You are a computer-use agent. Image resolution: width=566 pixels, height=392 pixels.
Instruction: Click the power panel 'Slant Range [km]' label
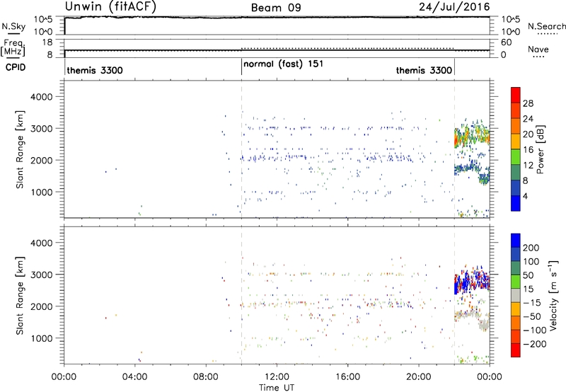(x=20, y=149)
